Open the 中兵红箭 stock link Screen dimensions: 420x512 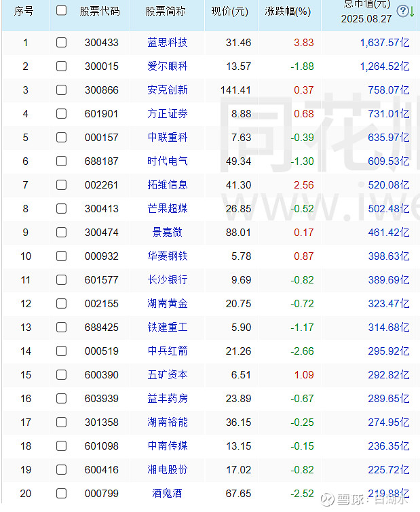click(167, 351)
